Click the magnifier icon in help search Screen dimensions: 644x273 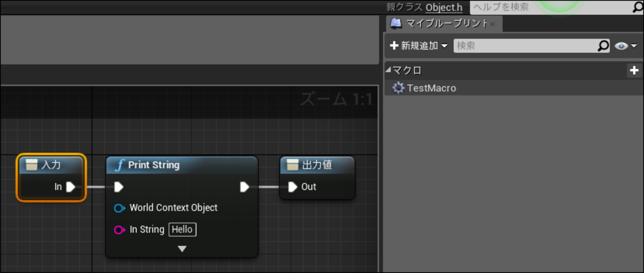coord(638,7)
